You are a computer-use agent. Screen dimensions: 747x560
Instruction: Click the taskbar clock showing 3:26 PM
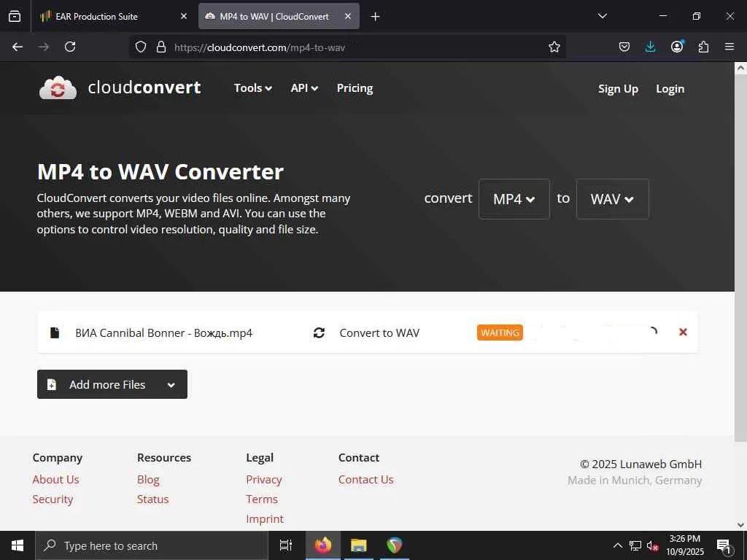[684, 545]
